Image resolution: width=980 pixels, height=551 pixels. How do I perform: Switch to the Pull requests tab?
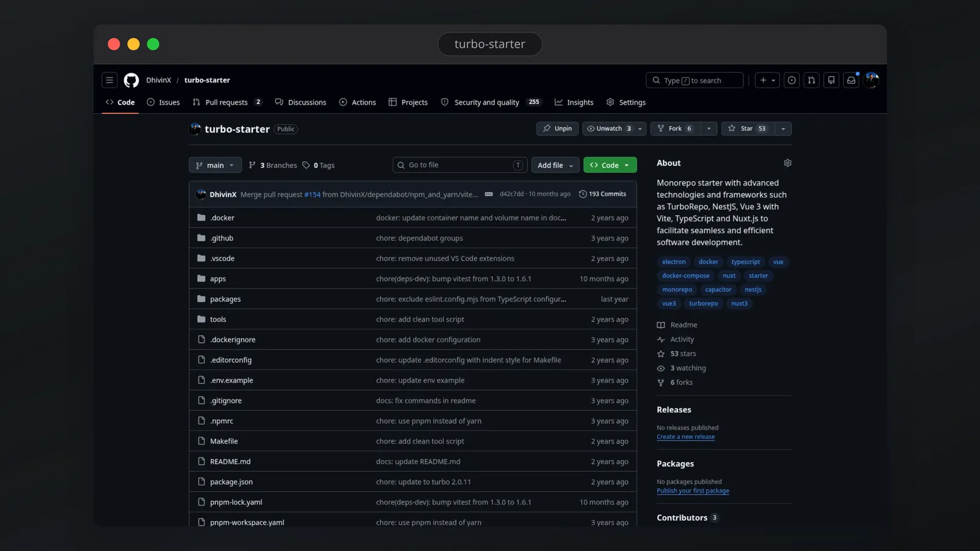tap(227, 102)
